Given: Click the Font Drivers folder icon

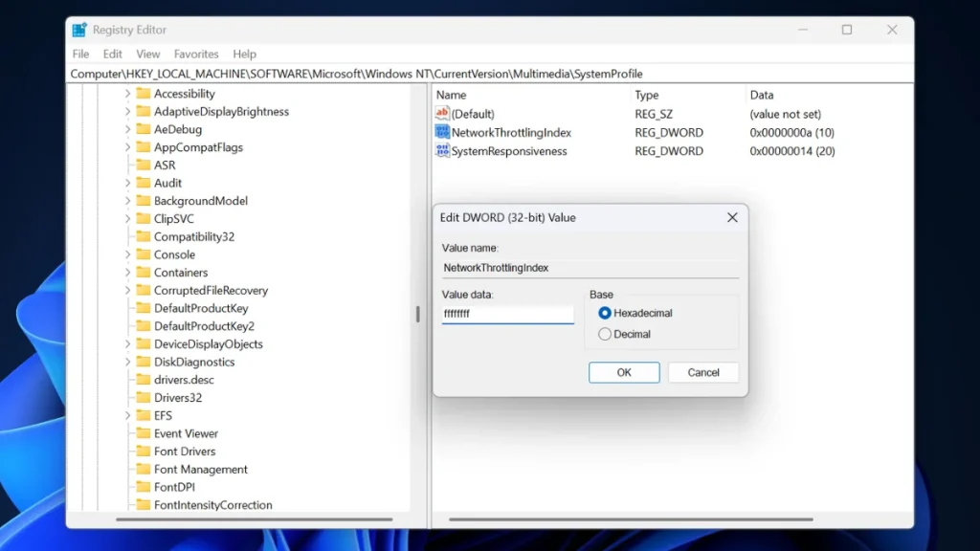Looking at the screenshot, I should pos(144,452).
